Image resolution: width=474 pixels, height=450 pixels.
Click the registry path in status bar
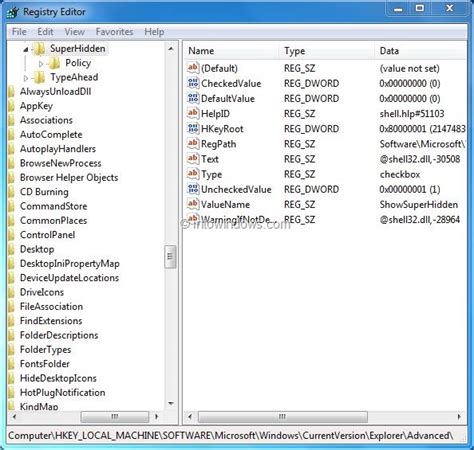(231, 436)
